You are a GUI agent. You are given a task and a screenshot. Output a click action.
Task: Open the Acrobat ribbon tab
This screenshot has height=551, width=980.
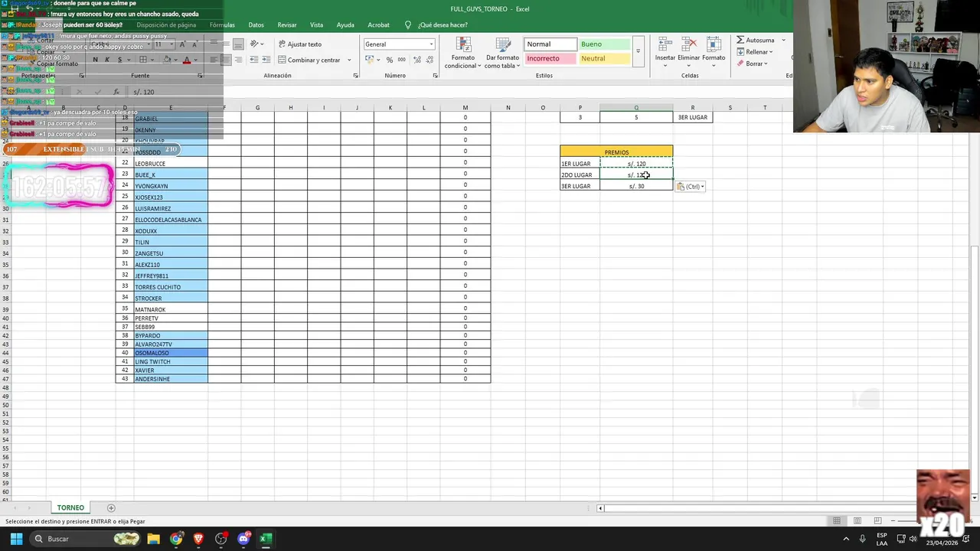(378, 24)
